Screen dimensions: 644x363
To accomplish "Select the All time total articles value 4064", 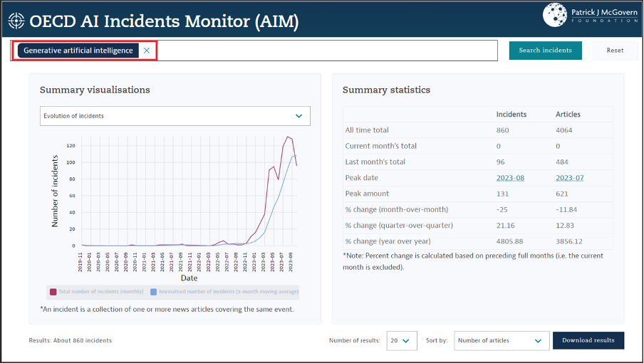I will [x=564, y=130].
